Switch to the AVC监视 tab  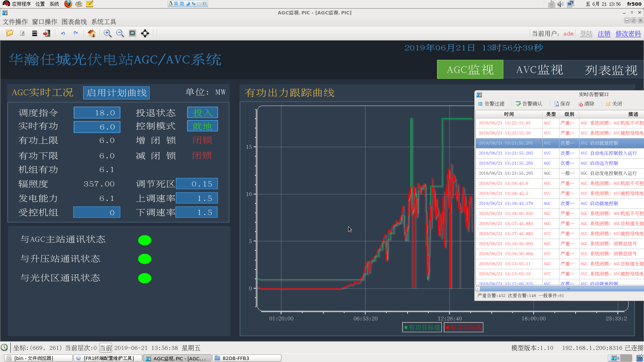point(539,70)
